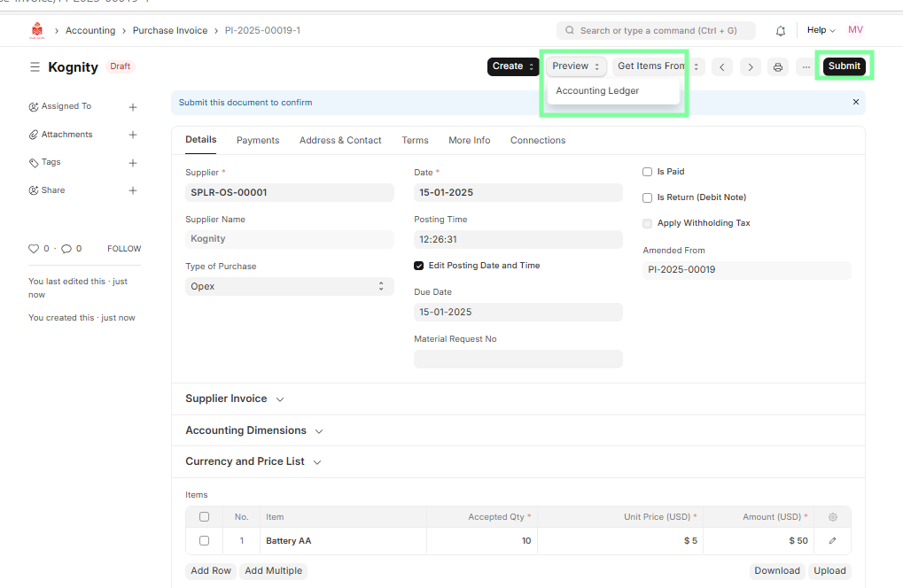Image resolution: width=903 pixels, height=588 pixels.
Task: Go to previous document arrow
Action: tap(722, 67)
